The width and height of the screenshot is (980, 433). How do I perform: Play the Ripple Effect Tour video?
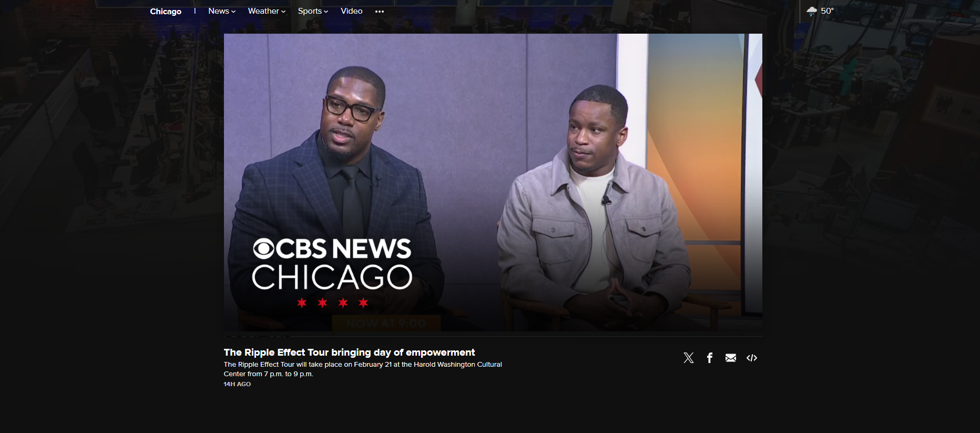493,183
